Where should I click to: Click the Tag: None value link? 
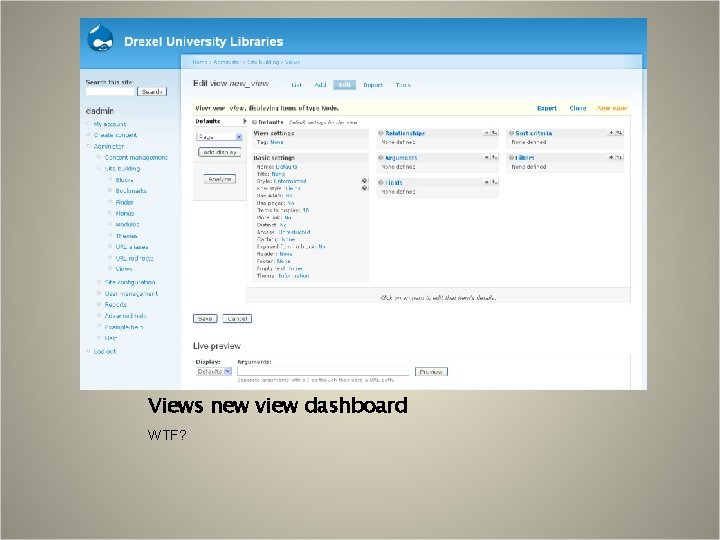[x=276, y=142]
